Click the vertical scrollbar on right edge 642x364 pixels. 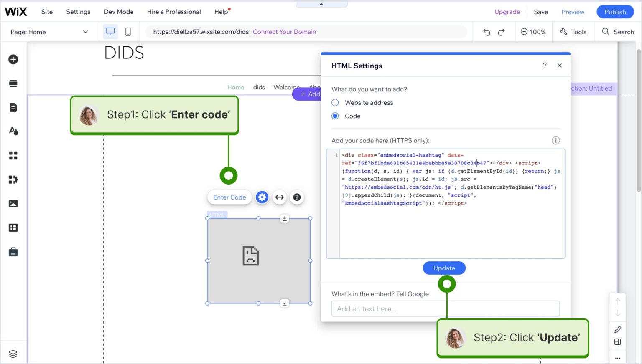coord(638,121)
